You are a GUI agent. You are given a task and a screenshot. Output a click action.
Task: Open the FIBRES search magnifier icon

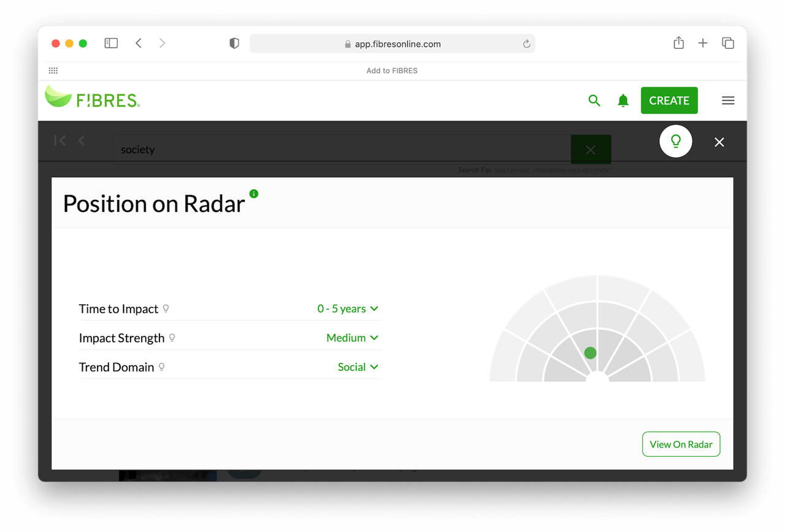[x=594, y=101]
